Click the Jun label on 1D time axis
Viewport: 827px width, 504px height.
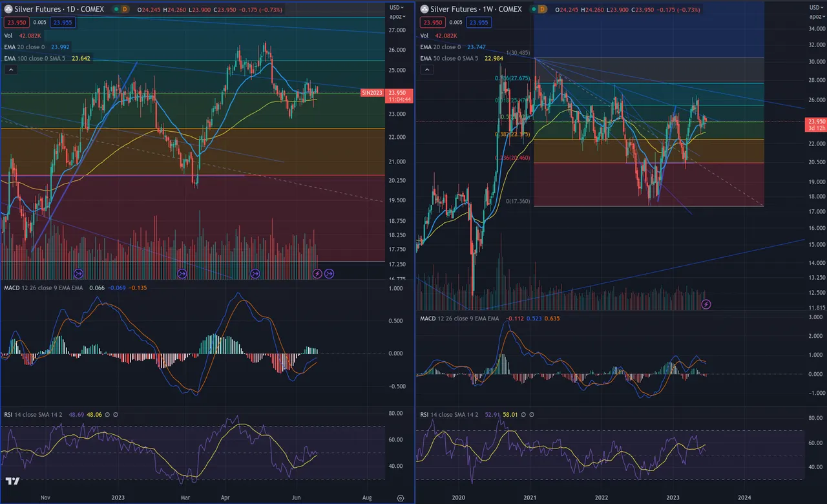point(296,498)
